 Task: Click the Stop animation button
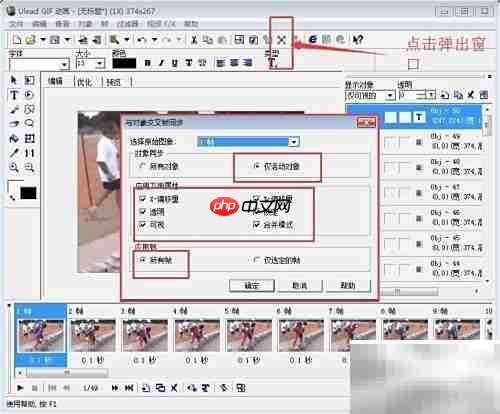click(34, 388)
